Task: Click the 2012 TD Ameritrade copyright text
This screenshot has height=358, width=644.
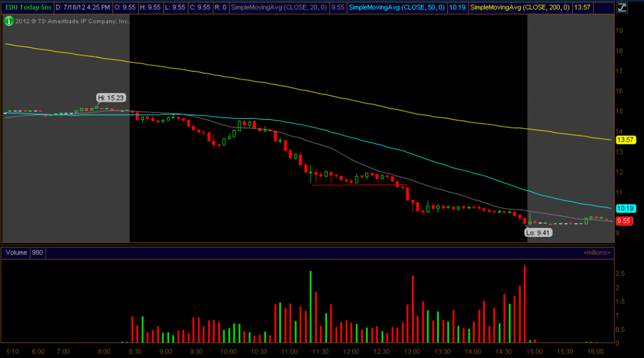Action: point(72,21)
